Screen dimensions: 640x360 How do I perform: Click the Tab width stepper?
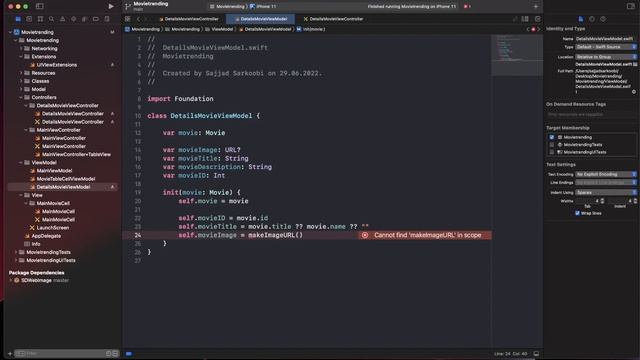(x=602, y=201)
